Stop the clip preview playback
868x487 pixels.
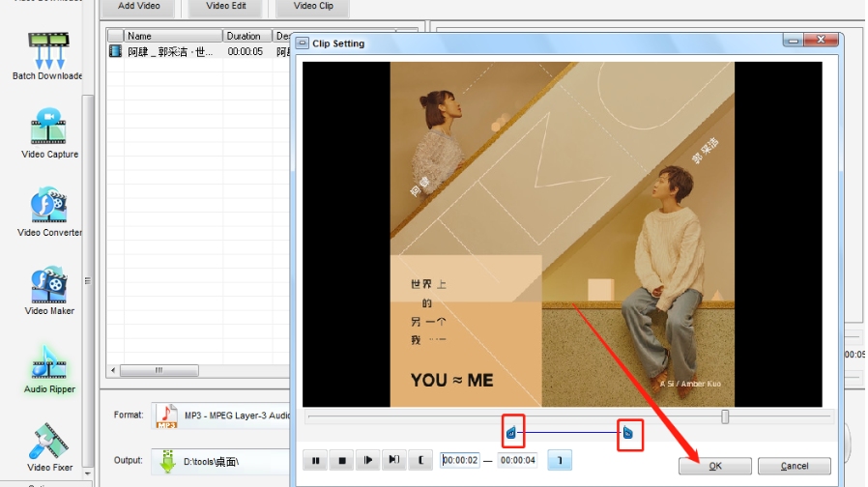tap(342, 461)
